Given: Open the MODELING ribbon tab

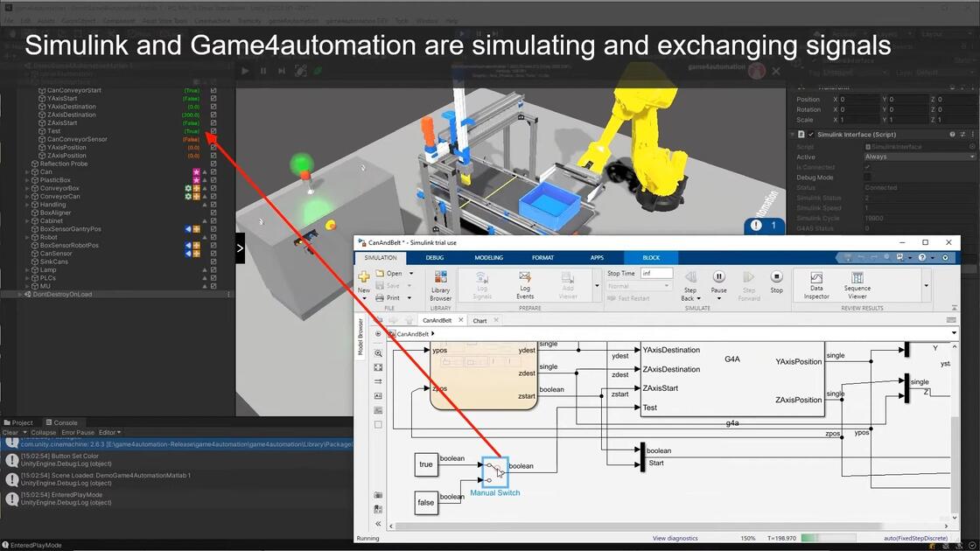Looking at the screenshot, I should tap(489, 257).
